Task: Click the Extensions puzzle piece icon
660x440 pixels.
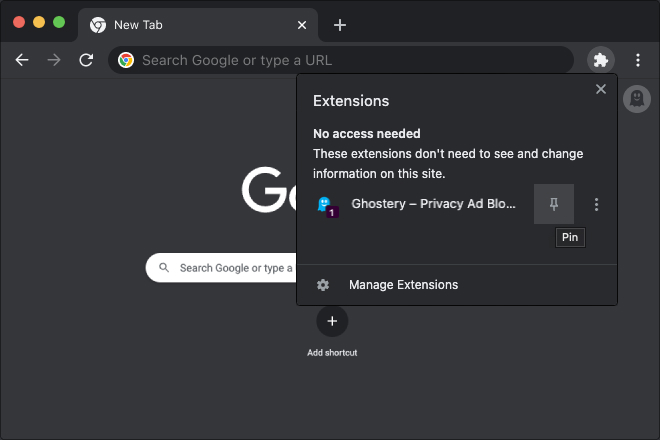Action: click(x=600, y=60)
